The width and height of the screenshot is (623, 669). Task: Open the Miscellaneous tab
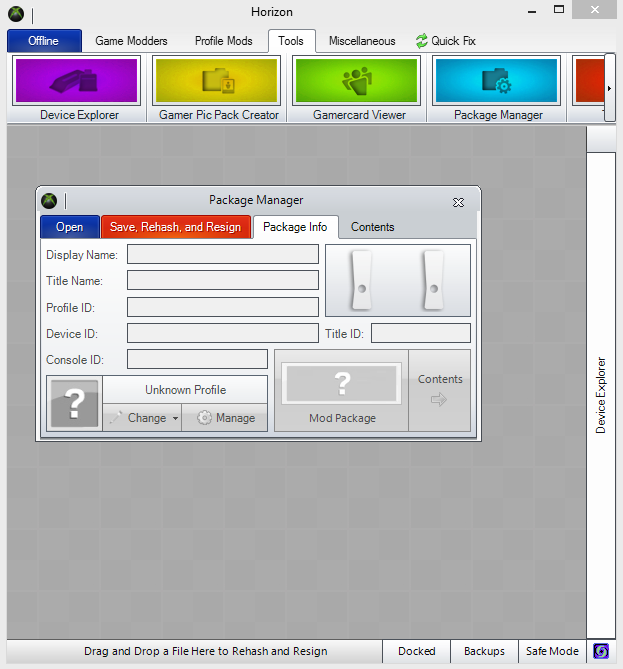(x=362, y=41)
